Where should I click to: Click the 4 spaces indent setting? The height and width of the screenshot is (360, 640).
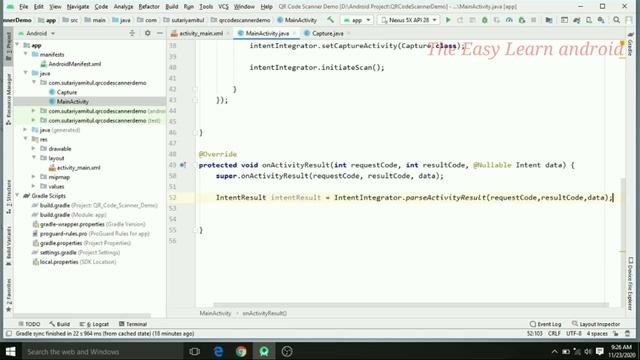(x=597, y=334)
